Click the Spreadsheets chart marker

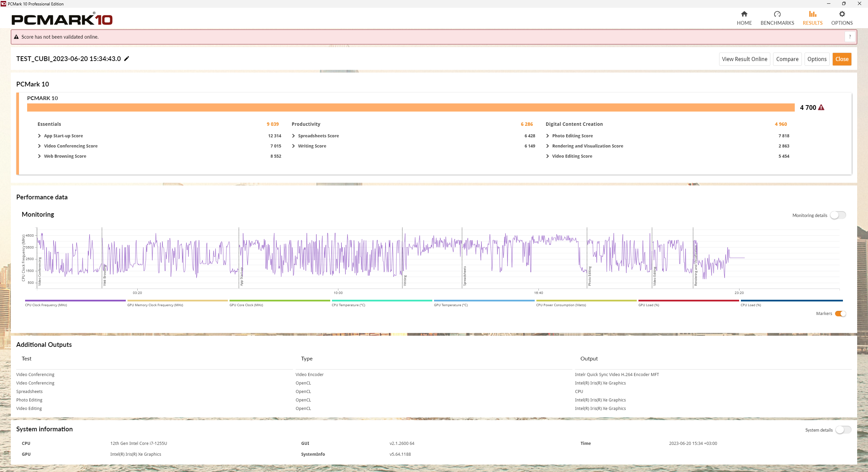(465, 276)
